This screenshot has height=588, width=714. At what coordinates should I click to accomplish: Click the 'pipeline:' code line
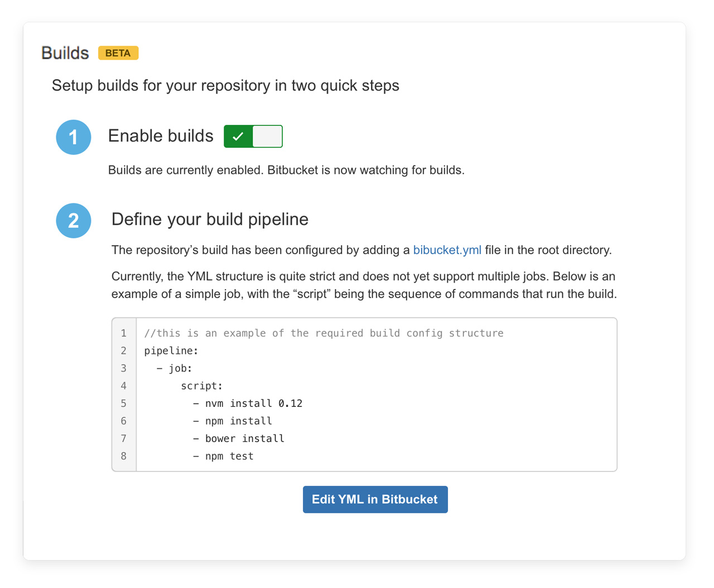click(171, 351)
